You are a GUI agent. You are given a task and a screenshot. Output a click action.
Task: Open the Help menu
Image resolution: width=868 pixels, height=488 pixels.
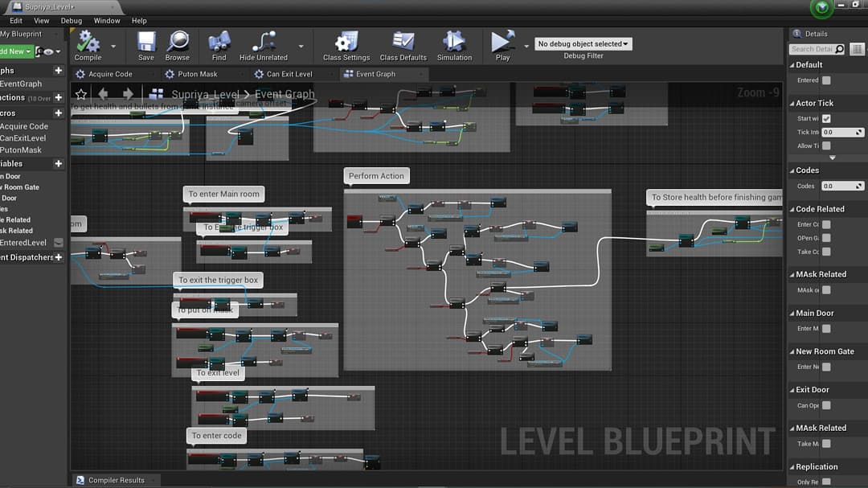click(x=139, y=20)
